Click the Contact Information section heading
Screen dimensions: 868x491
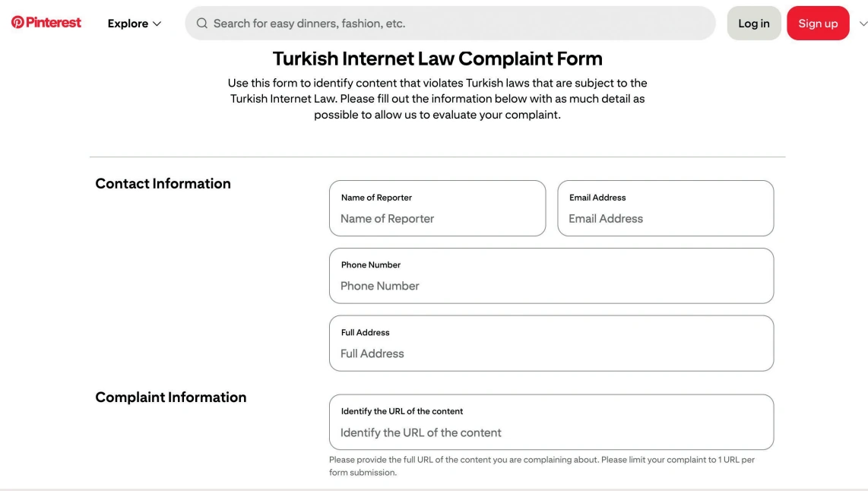click(163, 184)
